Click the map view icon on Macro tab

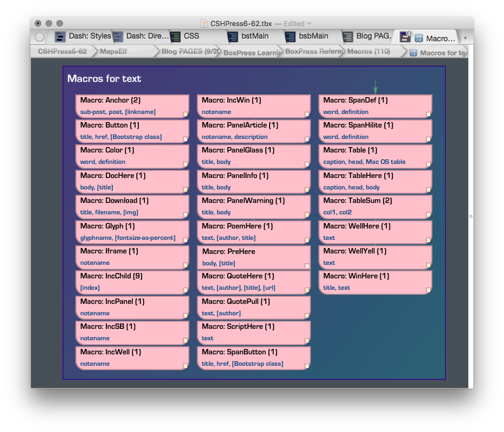pyautogui.click(x=405, y=37)
